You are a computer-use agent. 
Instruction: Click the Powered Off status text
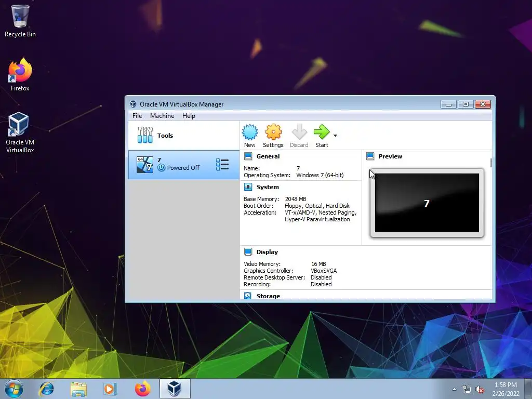[183, 168]
